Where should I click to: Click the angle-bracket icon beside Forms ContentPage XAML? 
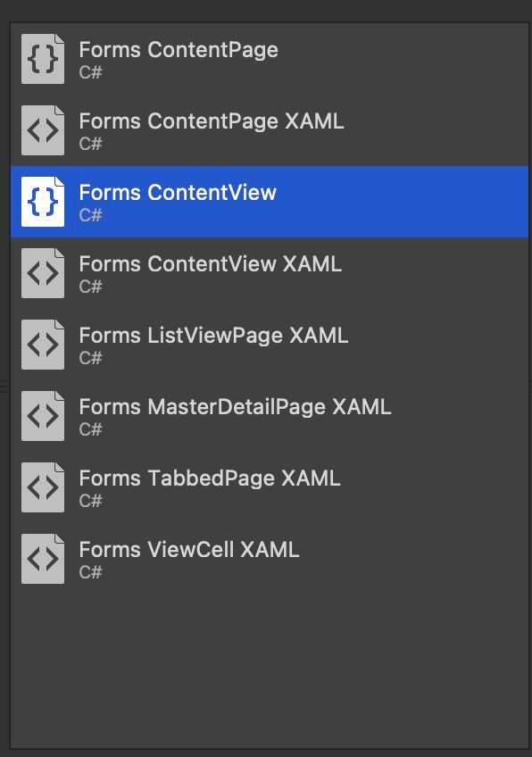[43, 130]
